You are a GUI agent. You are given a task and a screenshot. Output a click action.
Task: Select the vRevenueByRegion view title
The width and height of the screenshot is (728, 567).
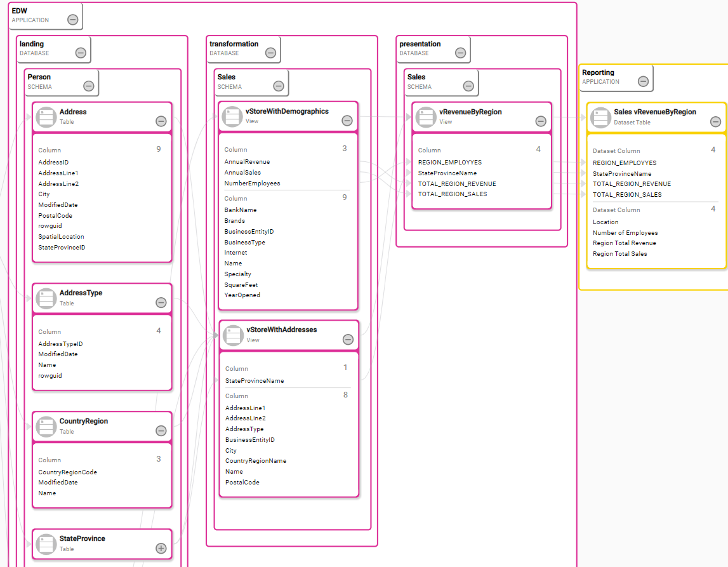click(x=470, y=112)
